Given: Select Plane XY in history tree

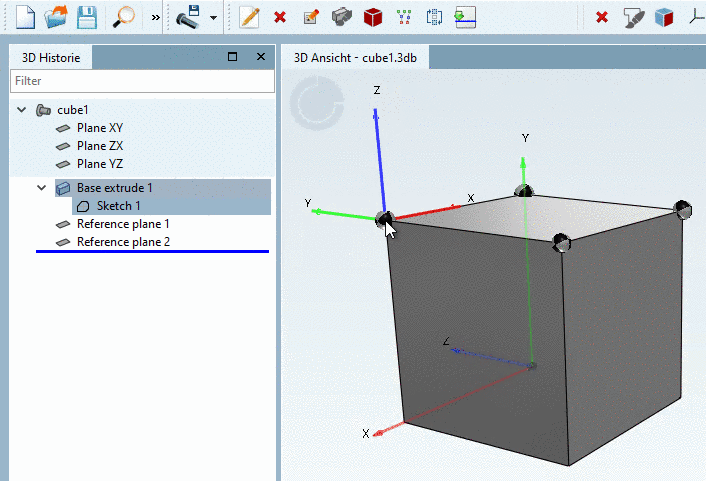Looking at the screenshot, I should pos(100,128).
